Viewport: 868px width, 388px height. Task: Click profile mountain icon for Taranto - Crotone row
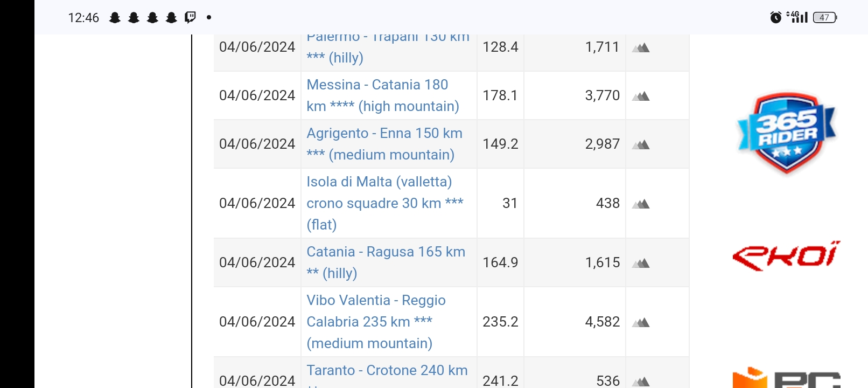tap(641, 382)
